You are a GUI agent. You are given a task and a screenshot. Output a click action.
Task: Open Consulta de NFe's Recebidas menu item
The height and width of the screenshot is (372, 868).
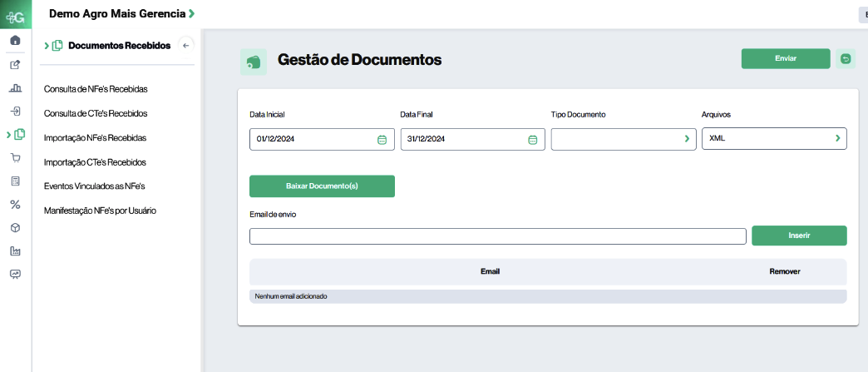[x=101, y=88]
